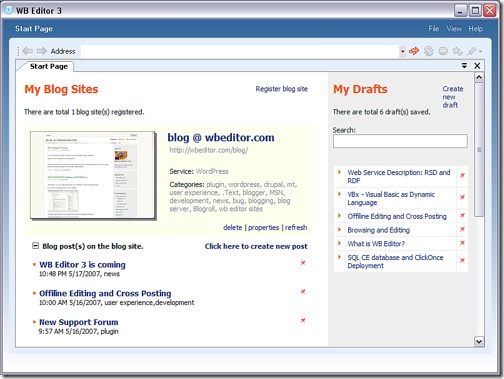
Task: Click the toolbar grip handle beside Back
Action: 18,51
